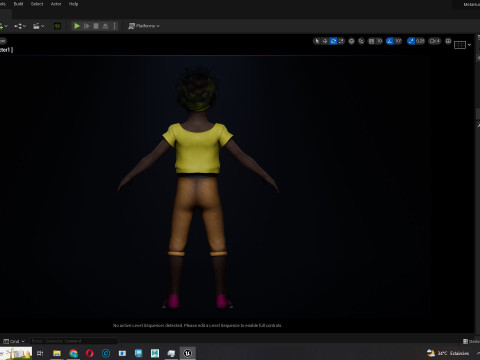Open the Actor menu
This screenshot has width=480, height=360.
point(56,4)
